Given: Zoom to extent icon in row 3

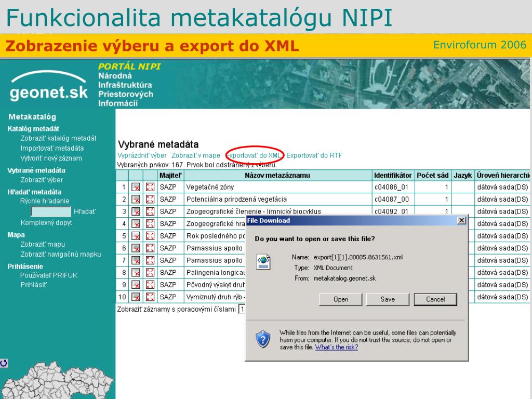Looking at the screenshot, I should [x=150, y=211].
